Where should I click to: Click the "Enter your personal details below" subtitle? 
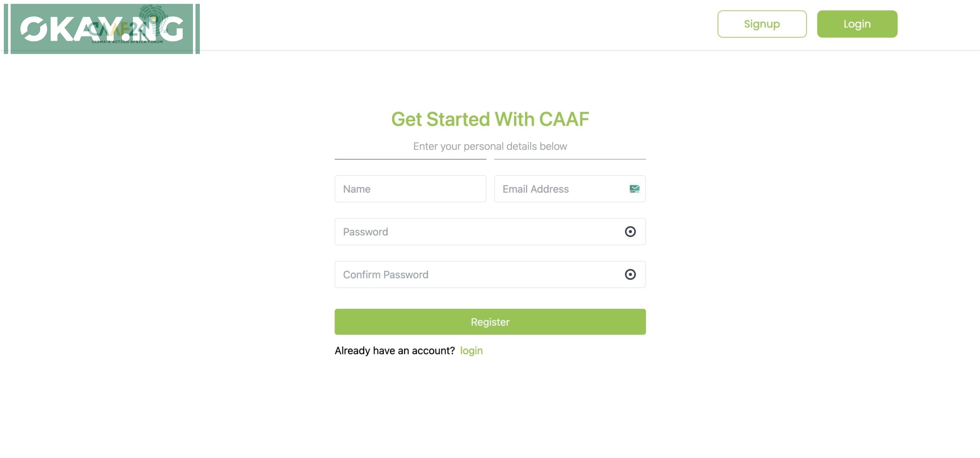[490, 146]
